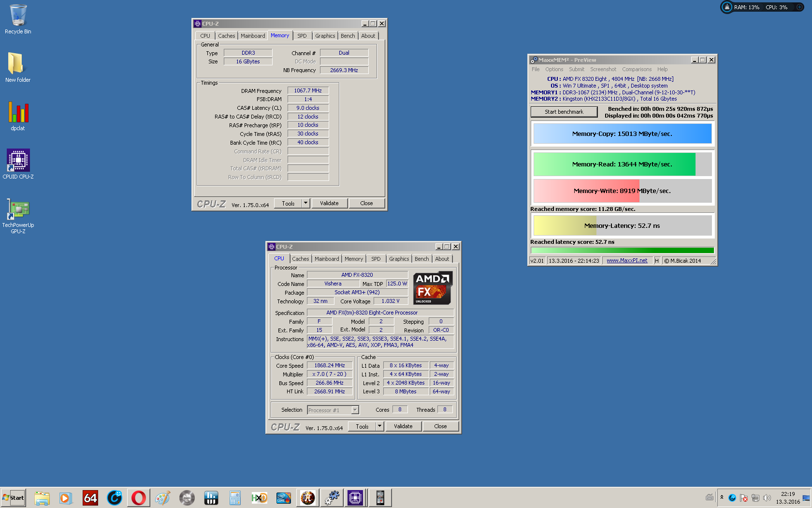The image size is (812, 508).
Task: Show hidden tray icons with the chevron
Action: (x=722, y=497)
